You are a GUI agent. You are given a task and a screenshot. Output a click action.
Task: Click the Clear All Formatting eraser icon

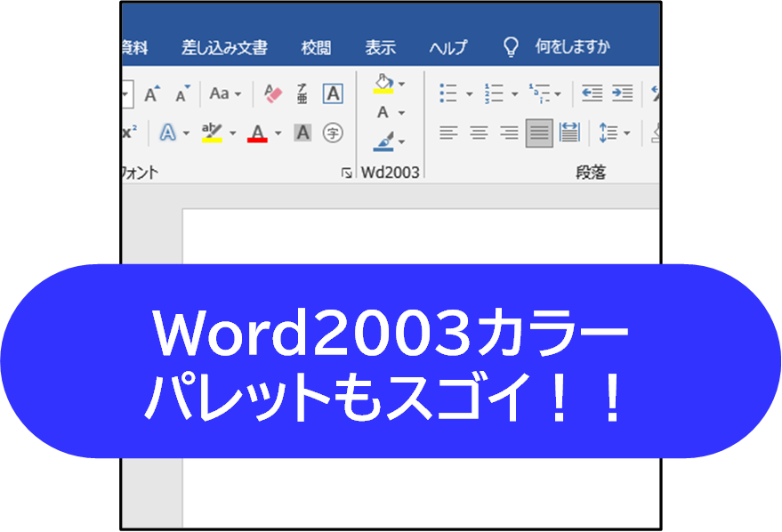272,93
